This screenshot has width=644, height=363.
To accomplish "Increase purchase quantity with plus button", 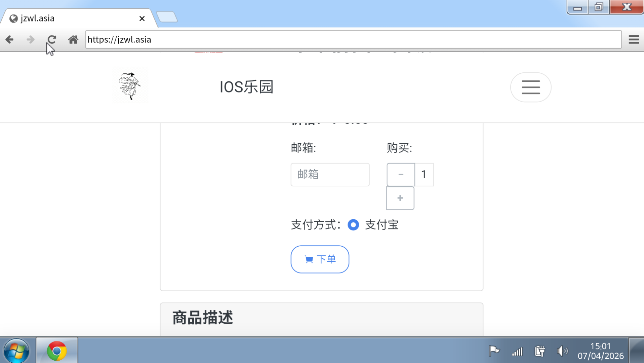I will [400, 198].
